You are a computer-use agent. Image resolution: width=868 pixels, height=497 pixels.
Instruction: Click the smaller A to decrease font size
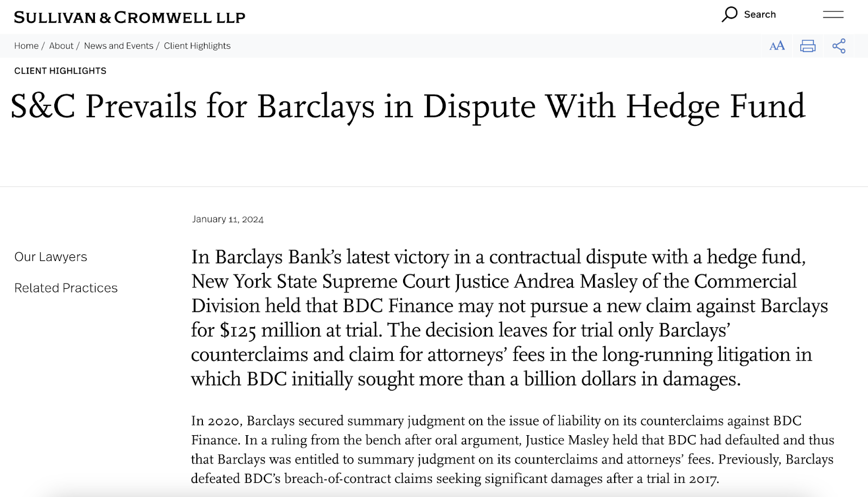(x=773, y=47)
